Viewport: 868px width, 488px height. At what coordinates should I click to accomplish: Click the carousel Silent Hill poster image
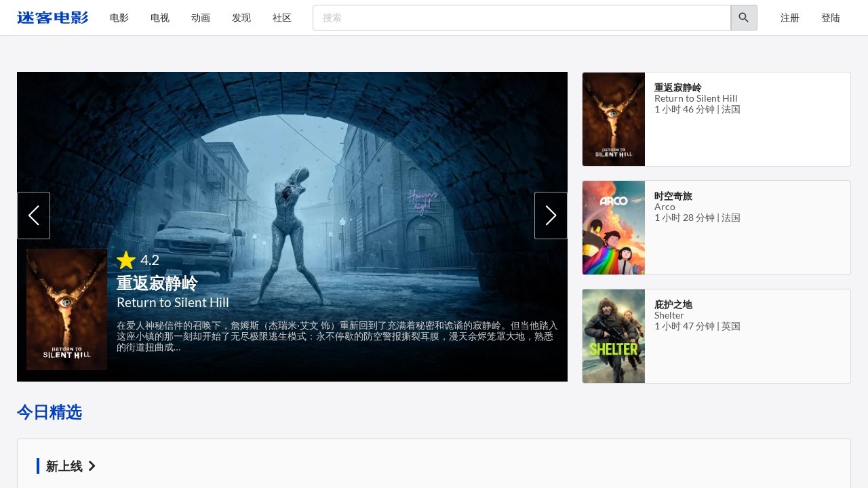[x=66, y=309]
